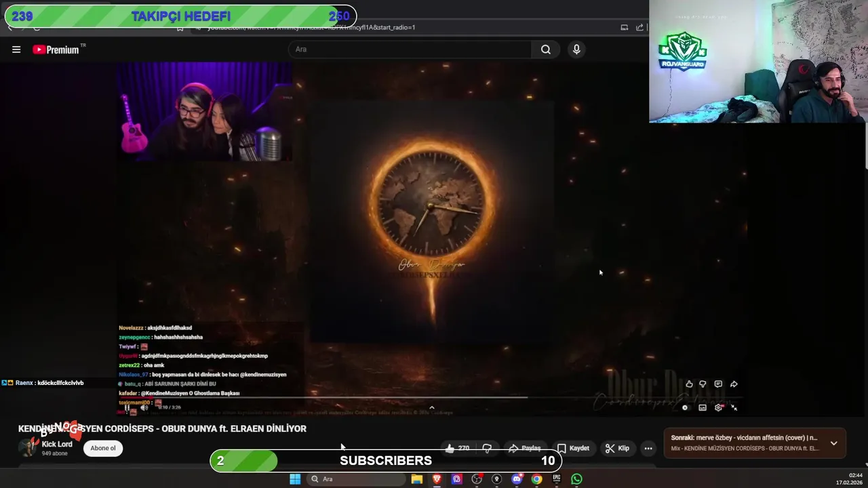This screenshot has height=488, width=868.
Task: Open OBS Studio from the taskbar
Action: [477, 479]
